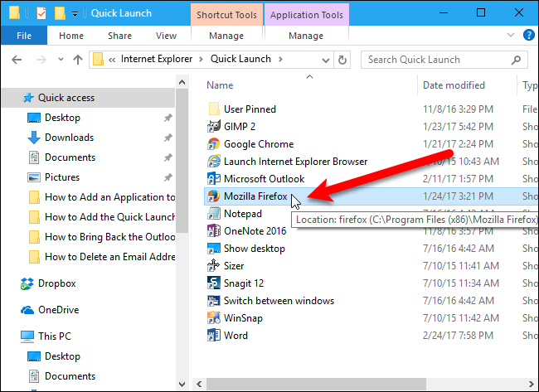
Task: Click the WinSnap shortcut icon
Action: click(213, 318)
